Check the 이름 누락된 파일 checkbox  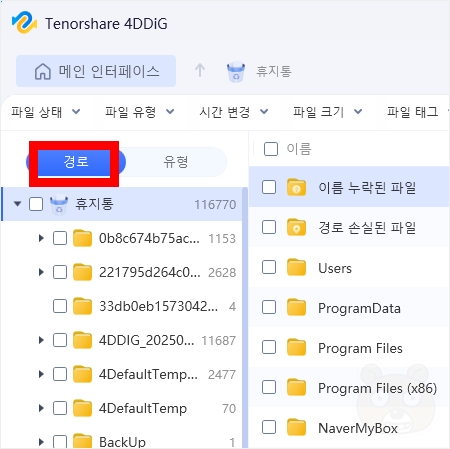click(x=269, y=187)
